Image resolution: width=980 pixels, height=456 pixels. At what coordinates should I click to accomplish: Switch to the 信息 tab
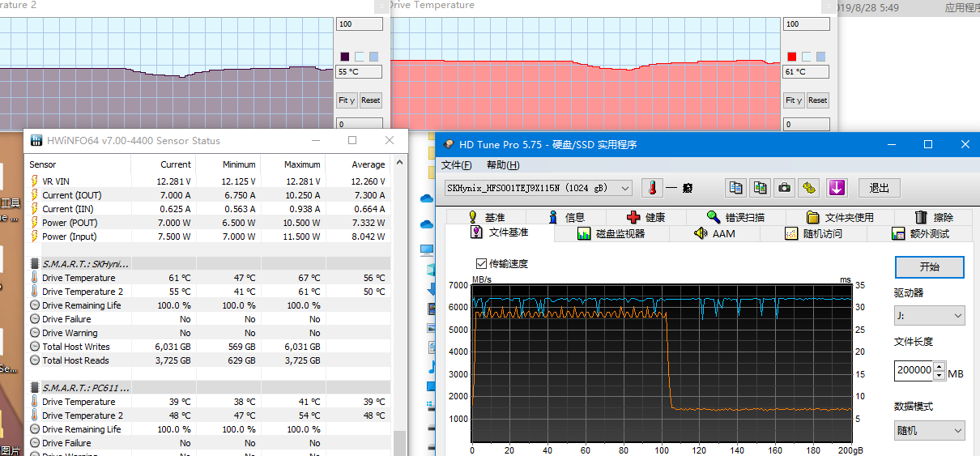566,217
